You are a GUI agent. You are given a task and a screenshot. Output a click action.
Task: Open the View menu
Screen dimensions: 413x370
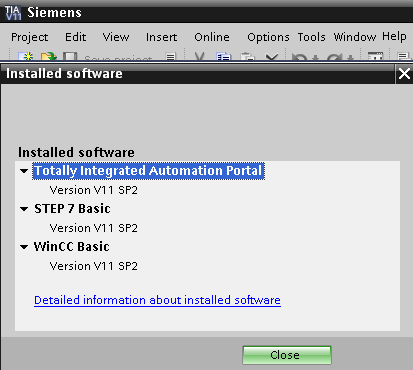point(116,37)
